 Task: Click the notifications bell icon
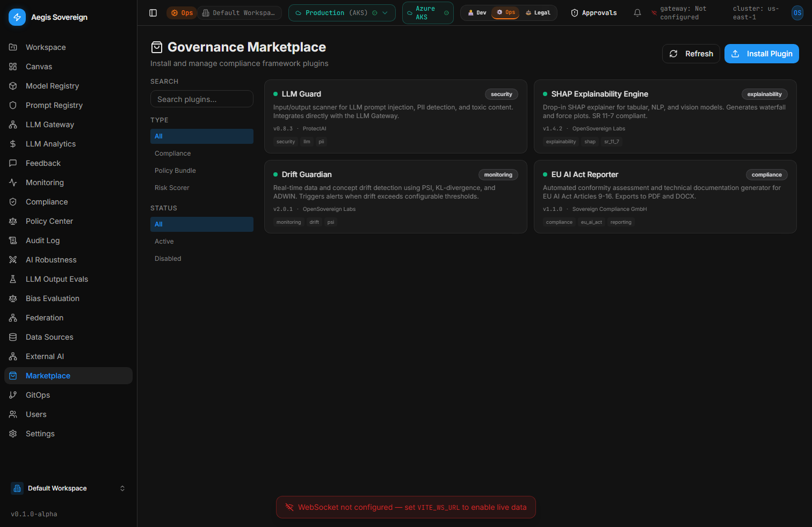tap(637, 13)
